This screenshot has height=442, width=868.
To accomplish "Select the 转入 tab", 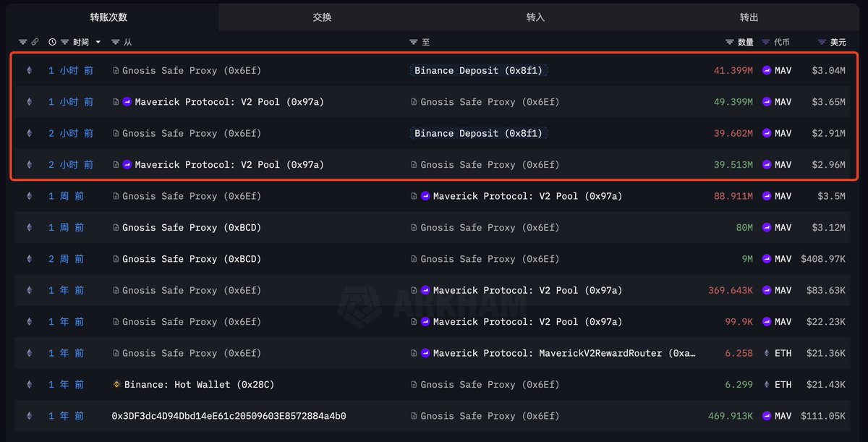I will tap(535, 17).
